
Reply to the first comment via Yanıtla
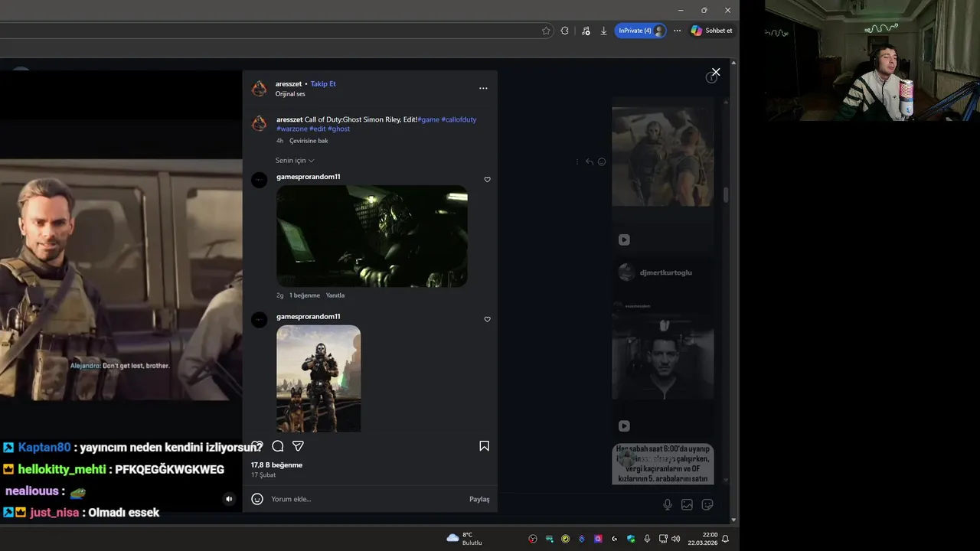[x=335, y=295]
